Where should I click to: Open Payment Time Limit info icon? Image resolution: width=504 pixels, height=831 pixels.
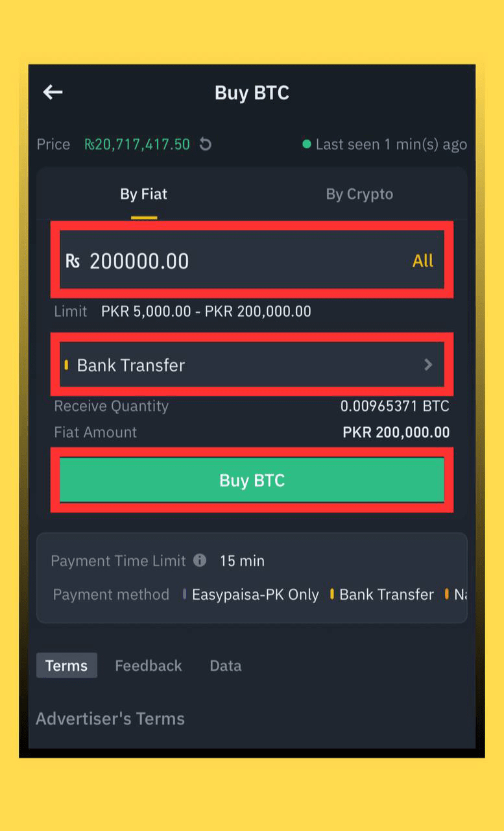pos(200,560)
